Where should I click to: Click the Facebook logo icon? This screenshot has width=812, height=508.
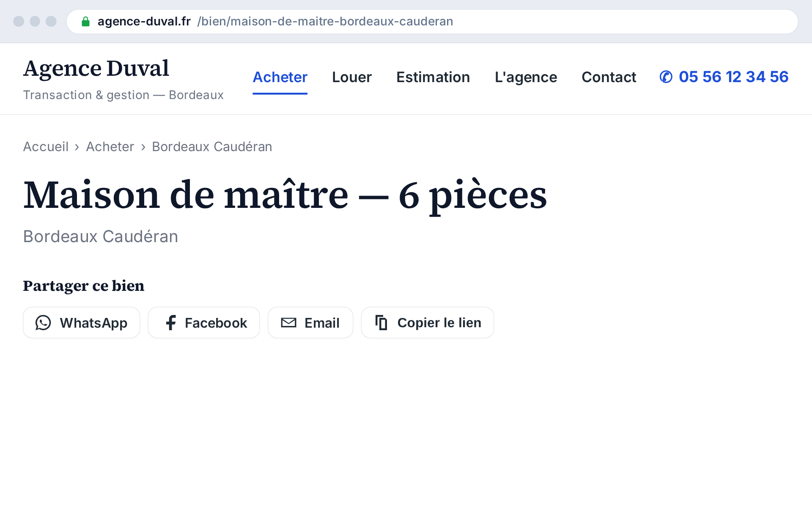(171, 323)
